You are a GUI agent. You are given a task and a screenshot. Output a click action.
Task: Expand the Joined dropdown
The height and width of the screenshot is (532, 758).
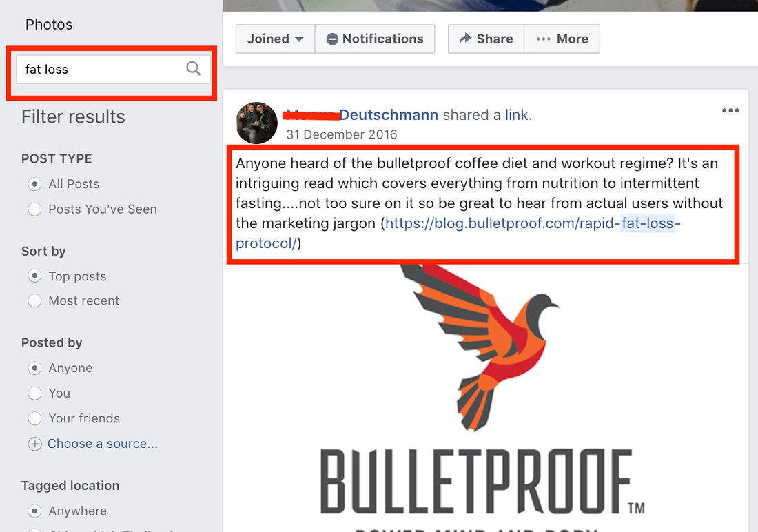pos(275,39)
